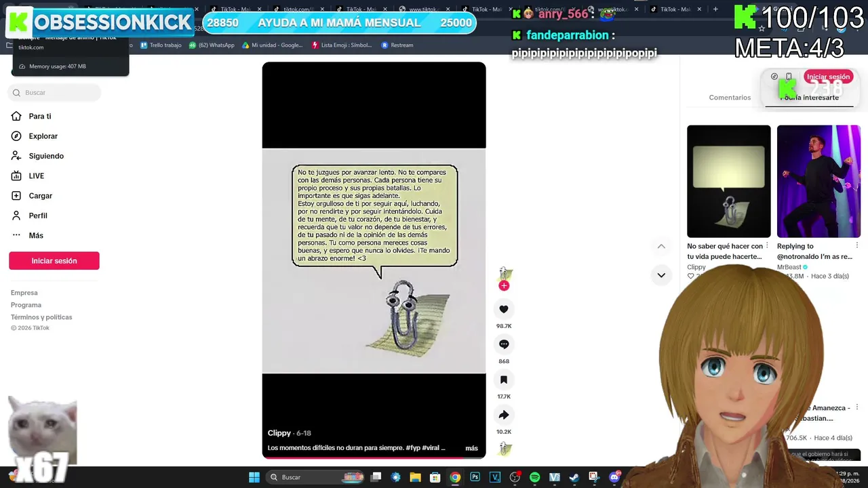868x488 pixels.
Task: Click the #fyp hashtag in the caption
Action: (413, 448)
